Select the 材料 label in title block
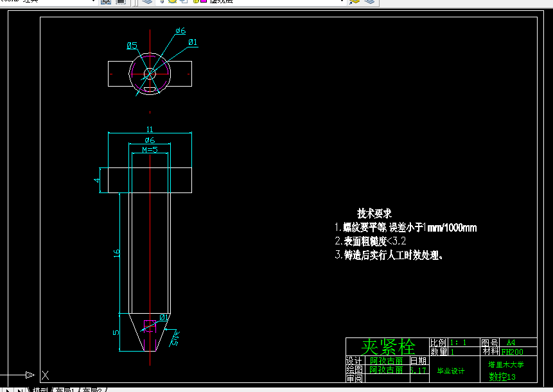This screenshot has height=392, width=553. click(x=491, y=351)
